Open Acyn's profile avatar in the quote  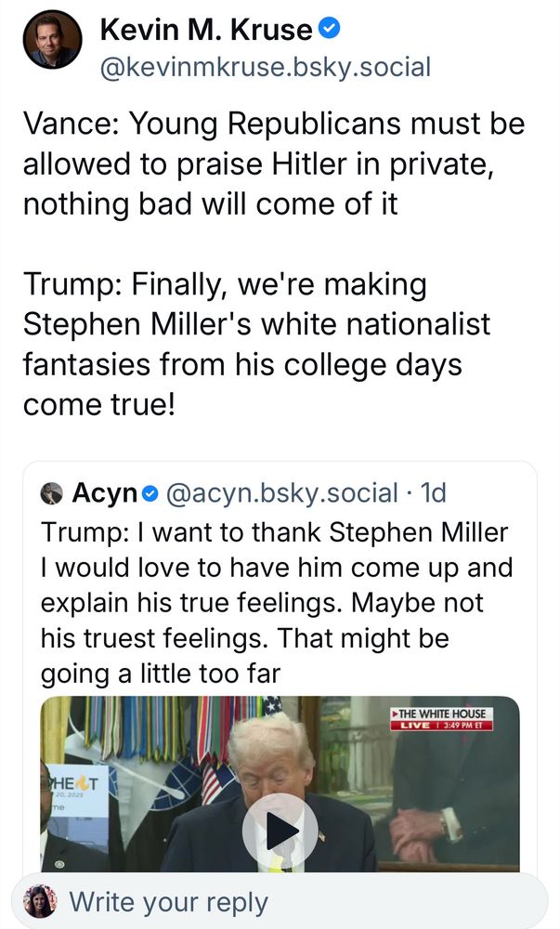[50, 492]
